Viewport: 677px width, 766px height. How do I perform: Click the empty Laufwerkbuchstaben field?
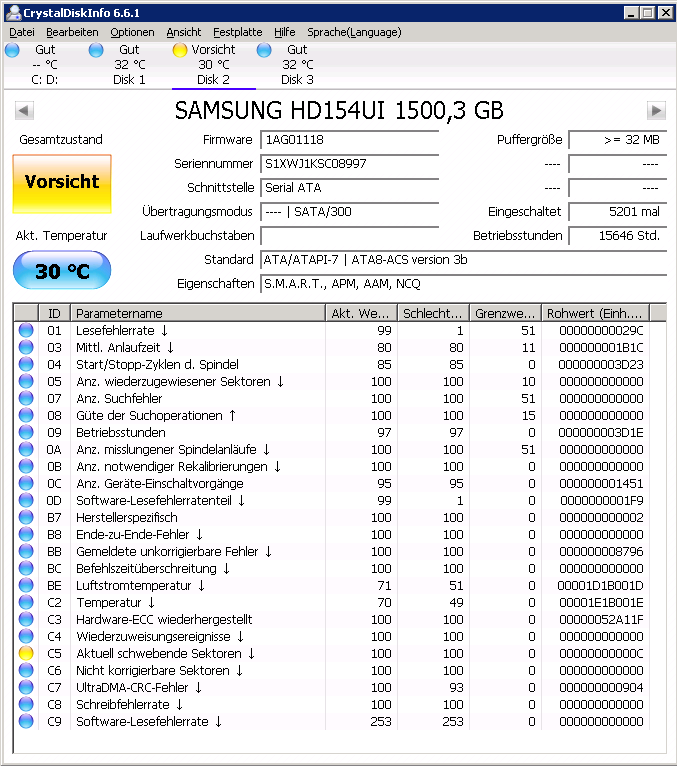(349, 235)
